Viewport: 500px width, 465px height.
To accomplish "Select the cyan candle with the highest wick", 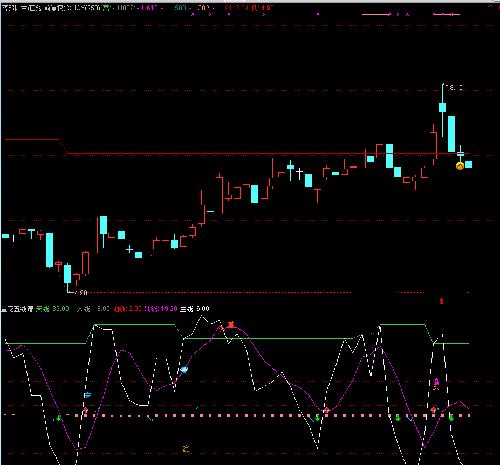I will [443, 107].
